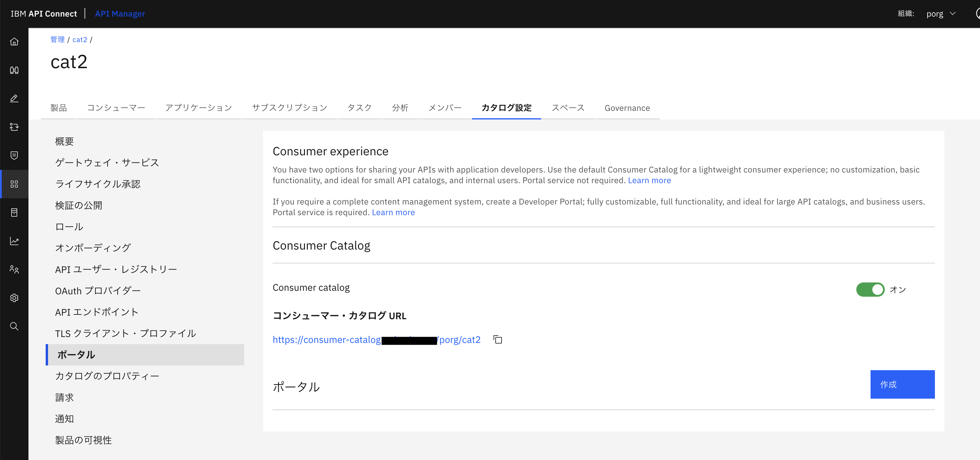This screenshot has width=980, height=460.
Task: Click the Members people icon
Action: (x=14, y=269)
